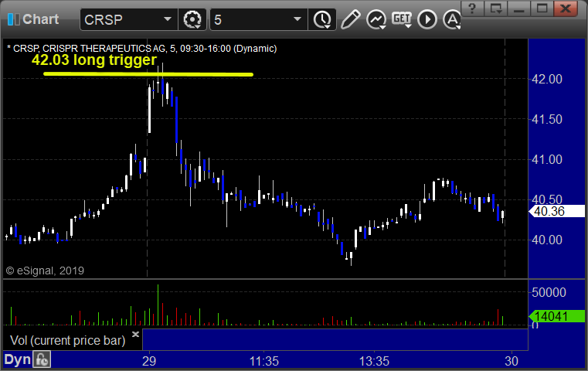Toggle the lock fx icon
This screenshot has height=371, width=588.
[x=42, y=359]
